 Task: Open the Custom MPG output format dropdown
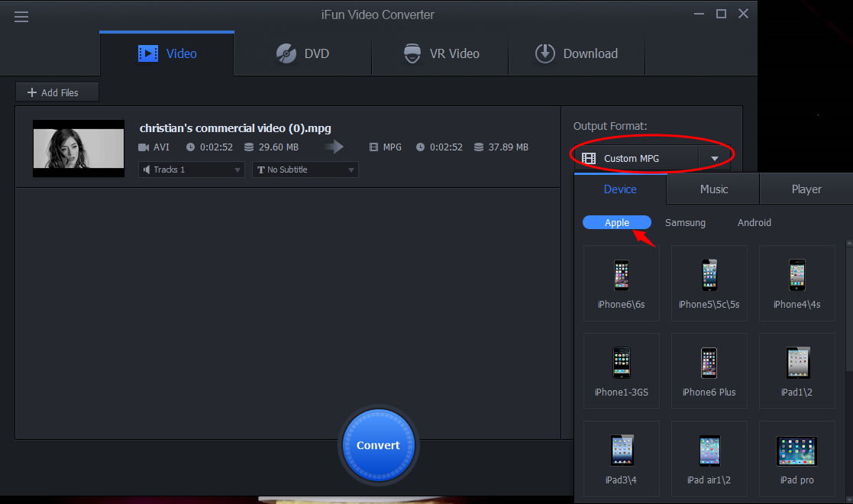(x=651, y=158)
